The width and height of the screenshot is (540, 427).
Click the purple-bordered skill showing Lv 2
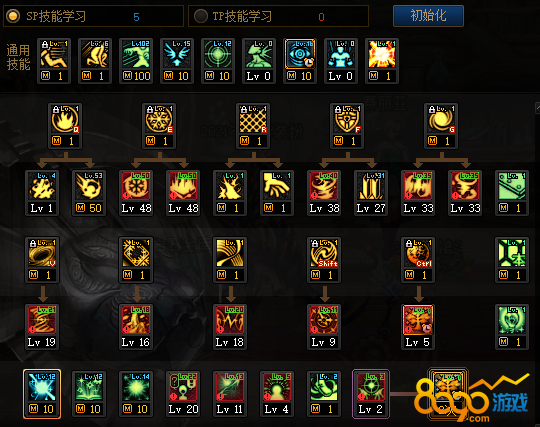click(x=371, y=394)
